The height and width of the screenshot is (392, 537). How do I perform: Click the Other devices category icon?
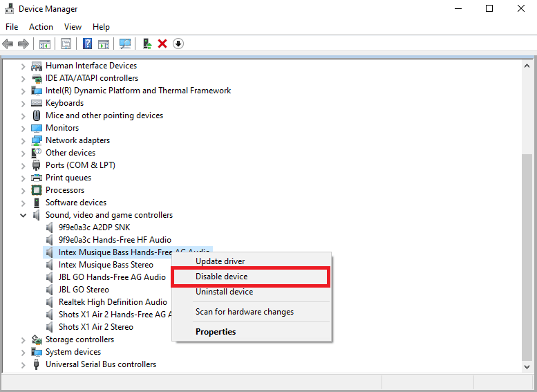(x=37, y=153)
